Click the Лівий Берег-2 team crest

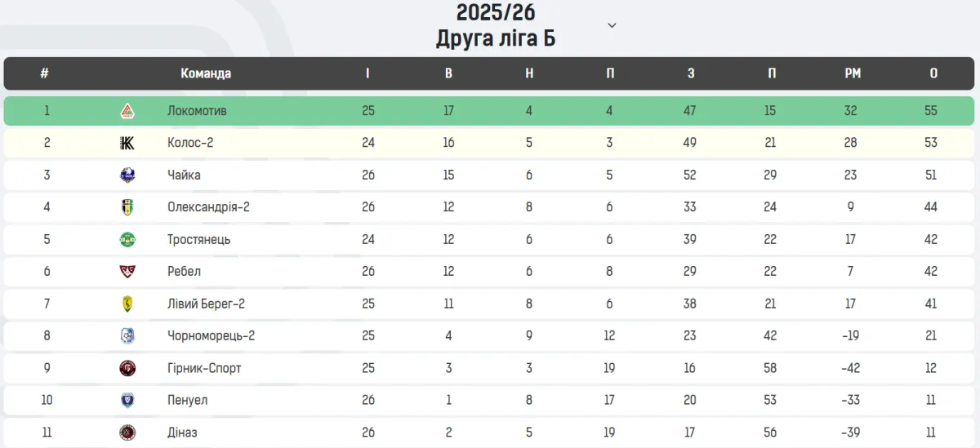pos(127,304)
